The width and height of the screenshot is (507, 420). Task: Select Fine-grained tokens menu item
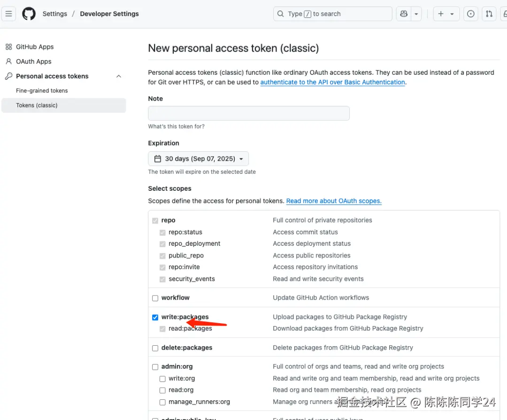click(x=42, y=91)
